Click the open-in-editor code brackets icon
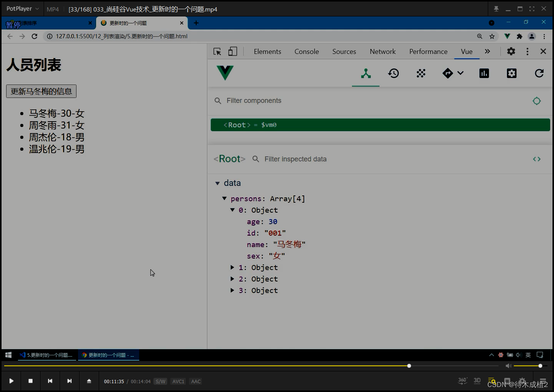The width and height of the screenshot is (554, 392). tap(537, 159)
